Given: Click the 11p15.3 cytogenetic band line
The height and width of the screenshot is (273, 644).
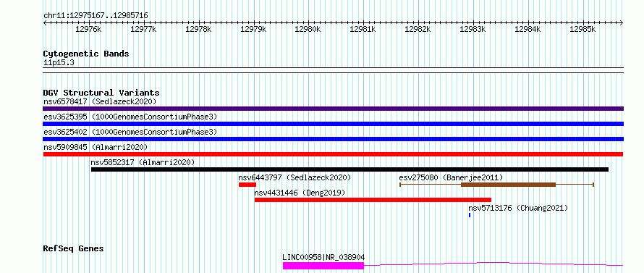Looking at the screenshot, I should [x=333, y=70].
